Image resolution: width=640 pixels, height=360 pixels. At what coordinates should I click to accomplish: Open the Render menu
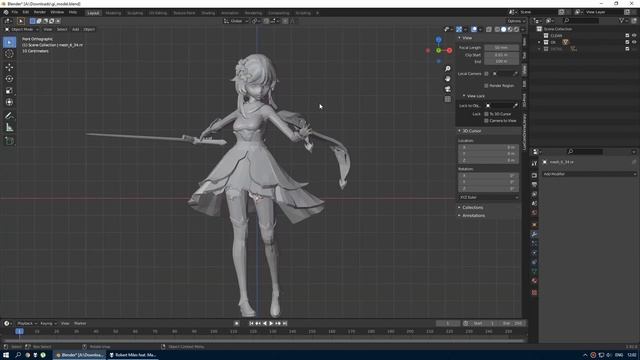coord(40,12)
